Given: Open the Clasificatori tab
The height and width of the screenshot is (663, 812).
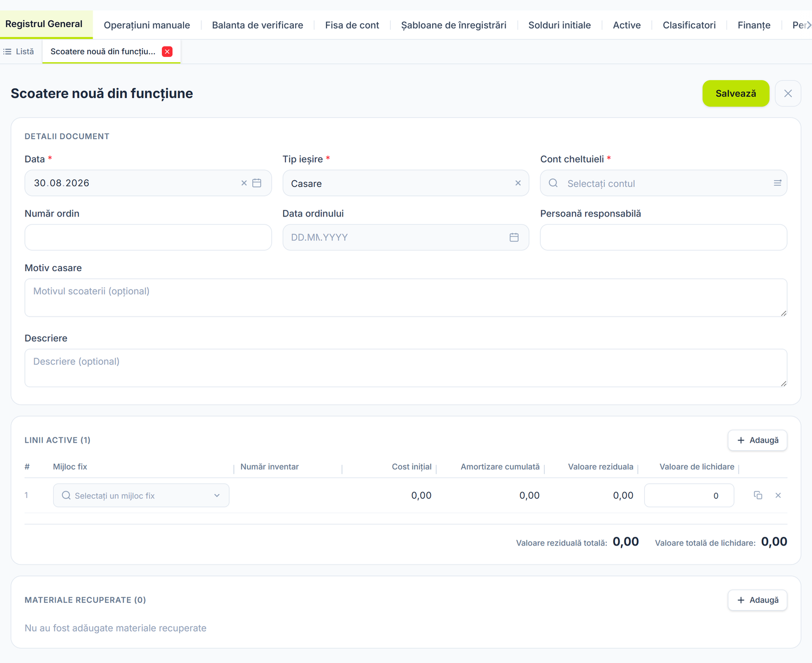Looking at the screenshot, I should pos(689,25).
